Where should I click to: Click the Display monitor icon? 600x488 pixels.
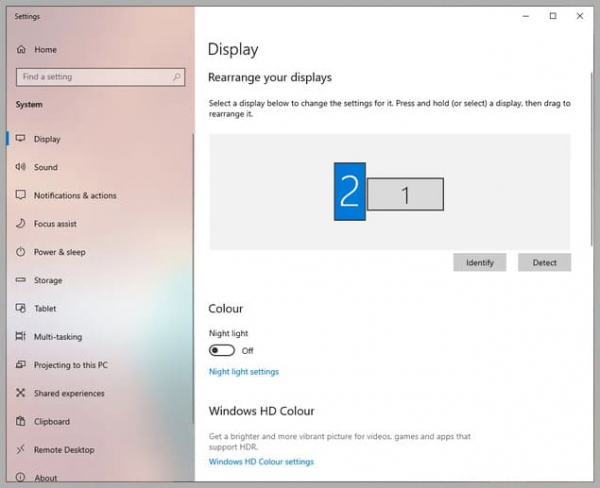[21, 139]
